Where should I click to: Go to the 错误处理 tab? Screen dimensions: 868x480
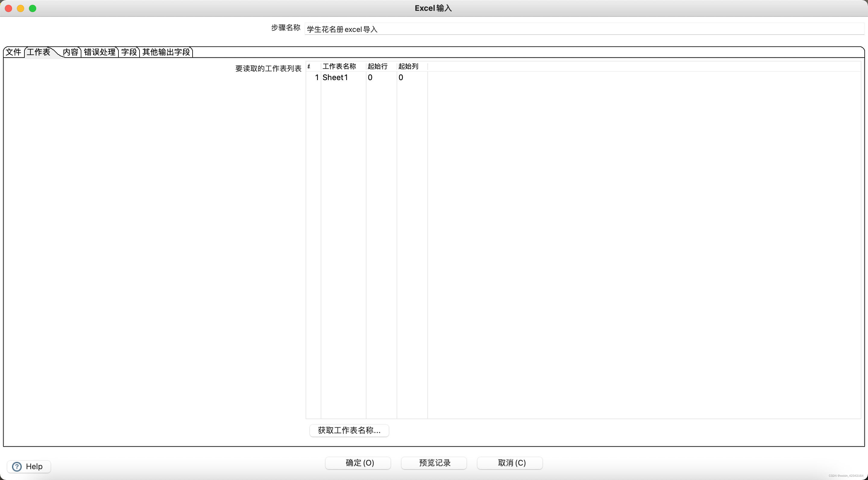pos(99,52)
